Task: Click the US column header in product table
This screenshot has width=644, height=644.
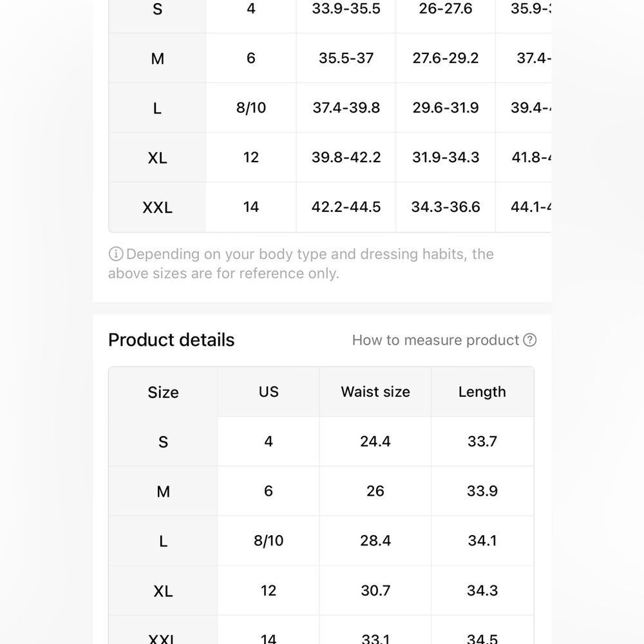Action: (269, 392)
